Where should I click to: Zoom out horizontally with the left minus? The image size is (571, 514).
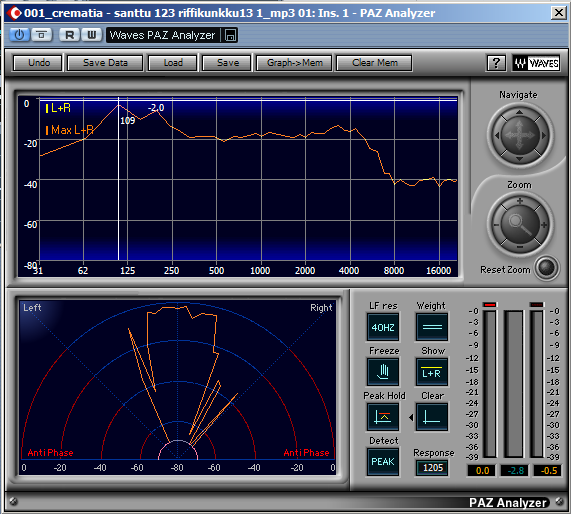point(496,225)
